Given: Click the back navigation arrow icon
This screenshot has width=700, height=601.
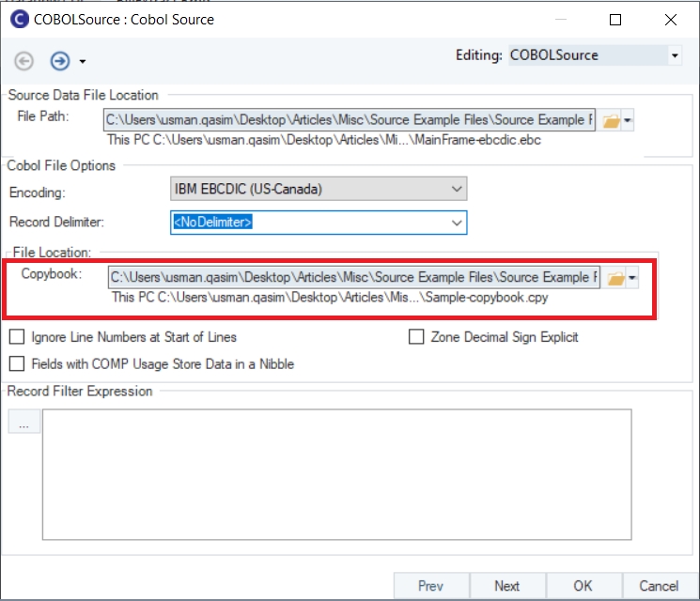Looking at the screenshot, I should coord(23,61).
